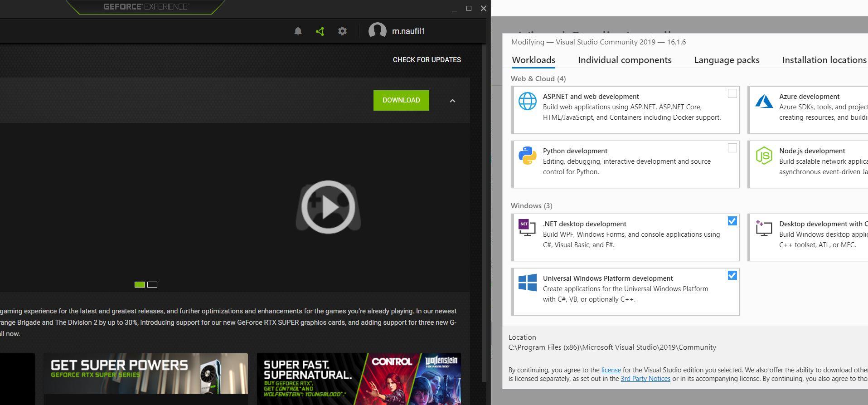Open the GET SUPER POWERS RTX banner
This screenshot has height=405, width=868.
146,374
